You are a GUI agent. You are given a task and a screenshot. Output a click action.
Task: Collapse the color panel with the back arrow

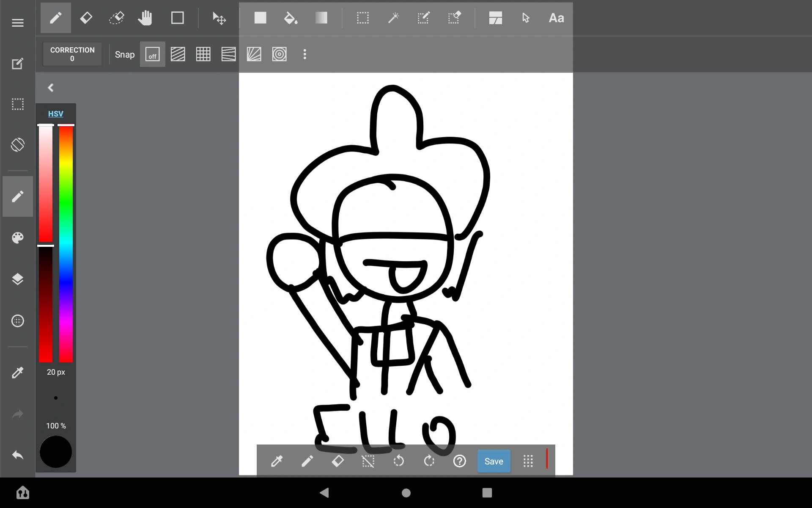point(50,88)
